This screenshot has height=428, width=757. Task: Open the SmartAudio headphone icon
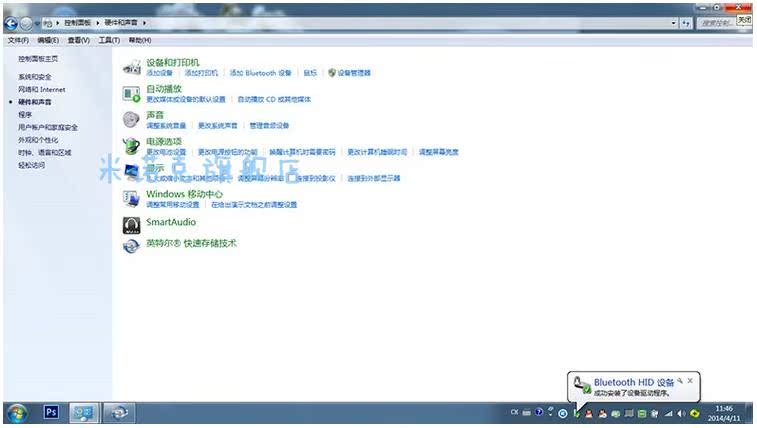[131, 225]
